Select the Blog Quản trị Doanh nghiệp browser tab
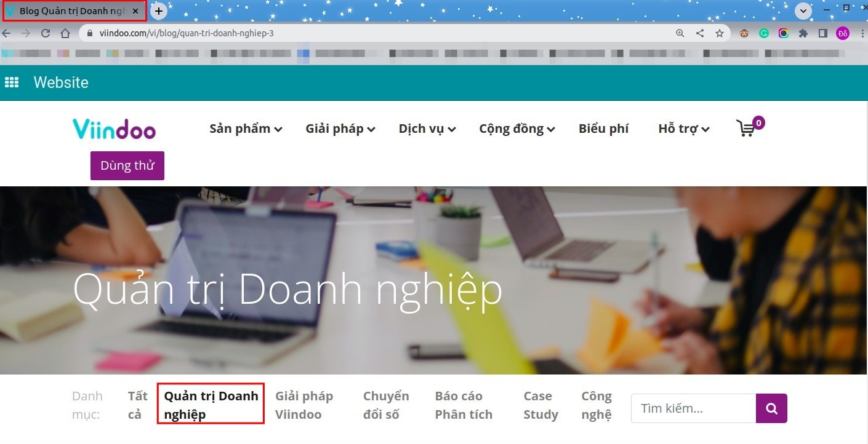This screenshot has height=444, width=868. coord(68,10)
